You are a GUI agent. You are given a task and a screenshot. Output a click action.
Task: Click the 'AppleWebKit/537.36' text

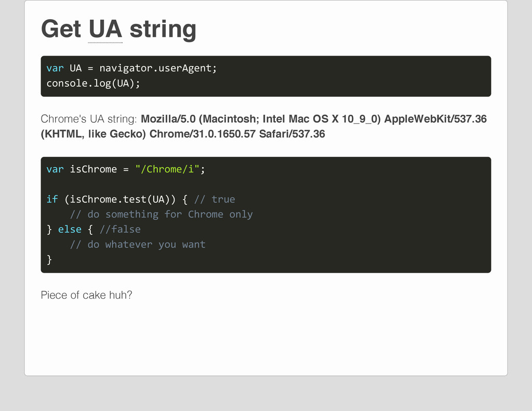(435, 119)
